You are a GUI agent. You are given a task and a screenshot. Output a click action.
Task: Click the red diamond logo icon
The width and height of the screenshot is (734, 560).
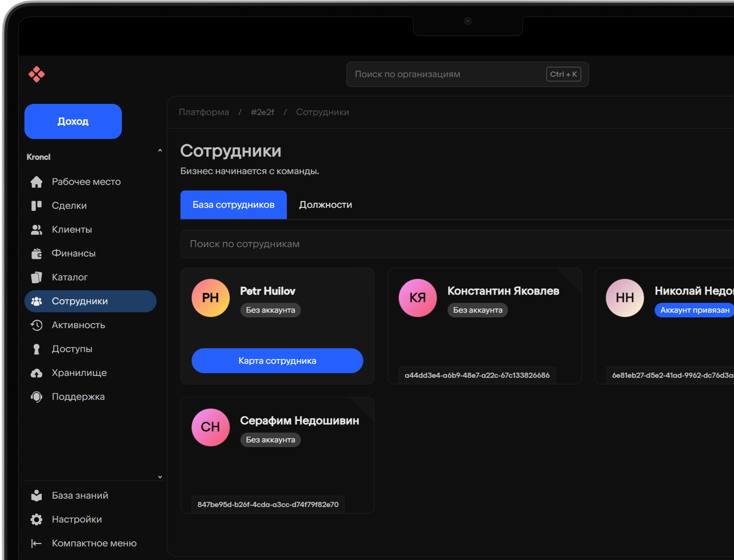[x=36, y=74]
